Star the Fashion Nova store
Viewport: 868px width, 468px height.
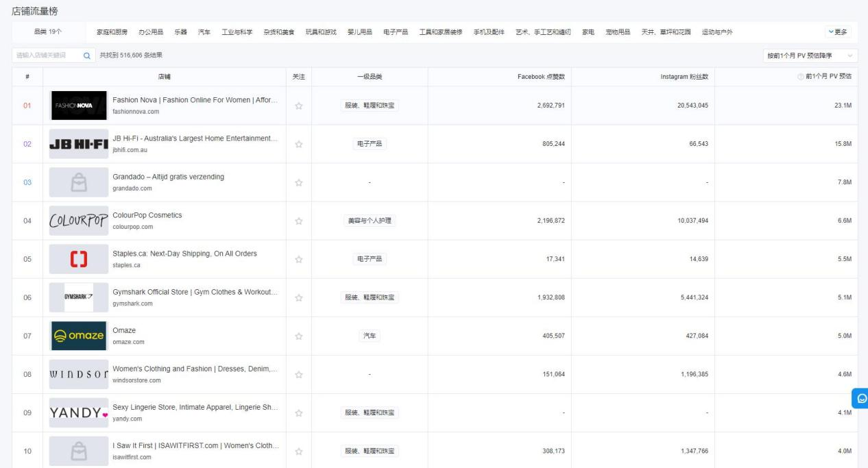pos(298,106)
